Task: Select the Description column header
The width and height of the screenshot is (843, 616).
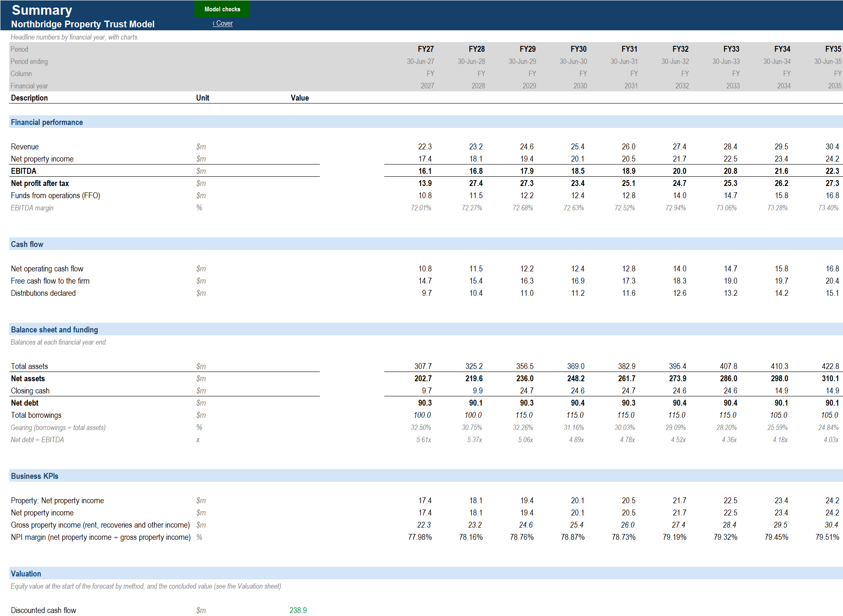Action: point(29,98)
